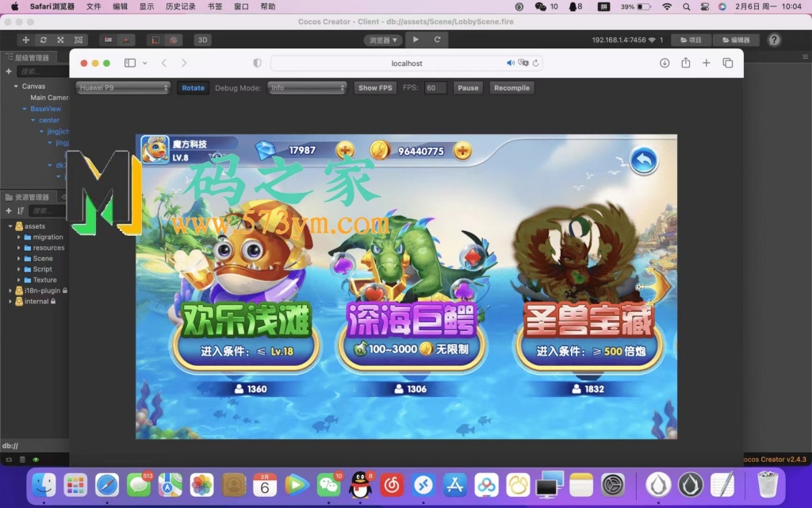Select the rect transform tool in Cocos toolbar
The width and height of the screenshot is (812, 508).
[79, 40]
